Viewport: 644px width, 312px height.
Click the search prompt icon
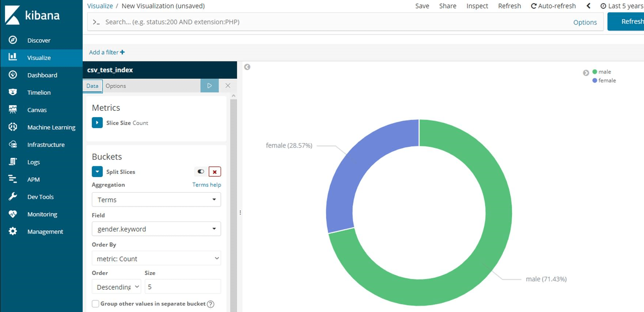coord(96,22)
